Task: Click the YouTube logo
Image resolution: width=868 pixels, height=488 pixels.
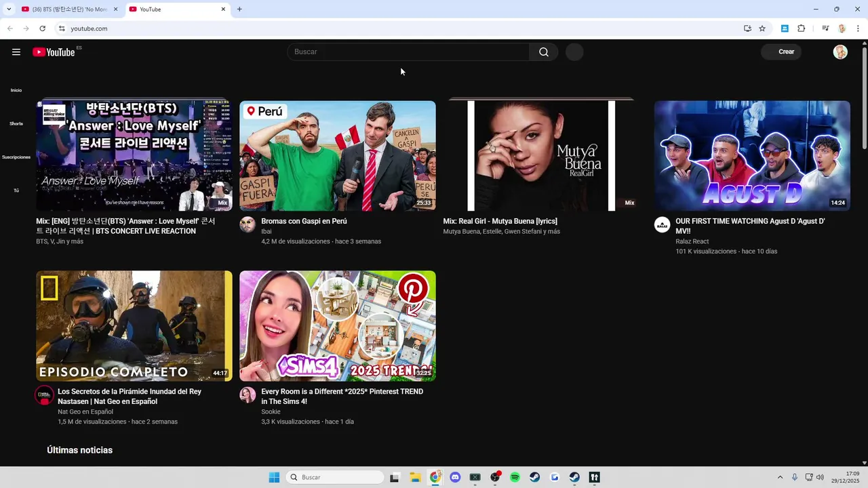Action: (54, 52)
